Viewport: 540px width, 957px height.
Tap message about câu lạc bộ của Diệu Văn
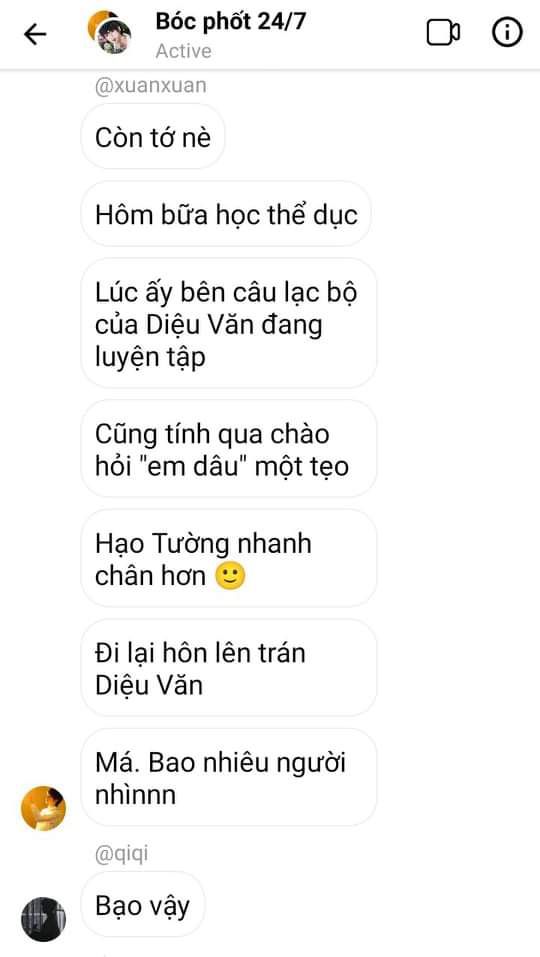[229, 323]
